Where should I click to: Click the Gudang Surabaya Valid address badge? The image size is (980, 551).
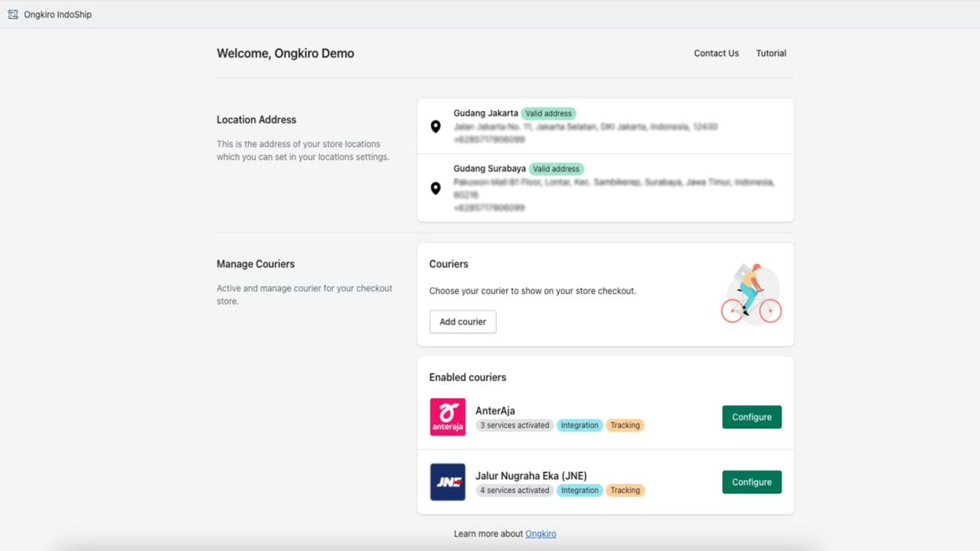pos(556,168)
